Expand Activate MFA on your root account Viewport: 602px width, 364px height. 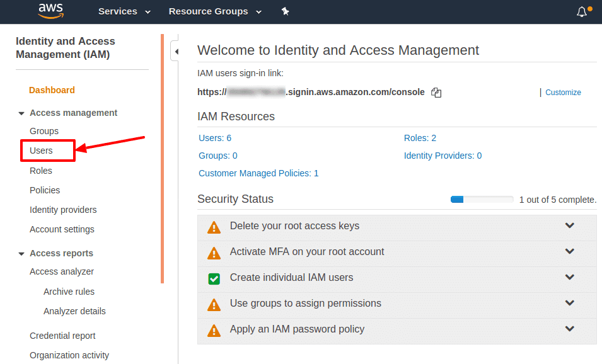click(570, 251)
